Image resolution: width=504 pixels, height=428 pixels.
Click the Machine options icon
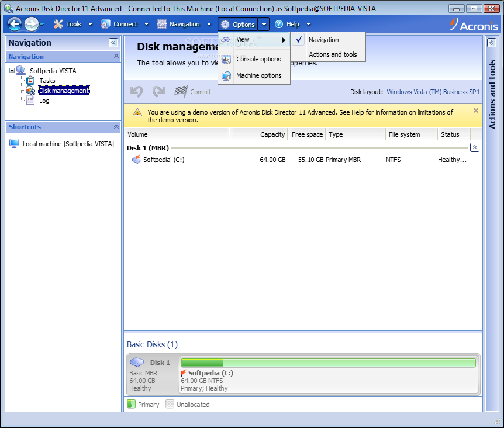coord(226,76)
